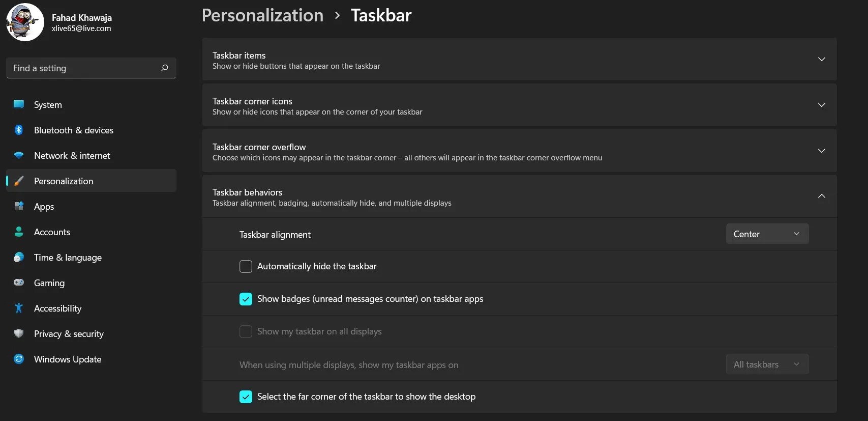Select the Accessibility icon in sidebar

coord(18,308)
